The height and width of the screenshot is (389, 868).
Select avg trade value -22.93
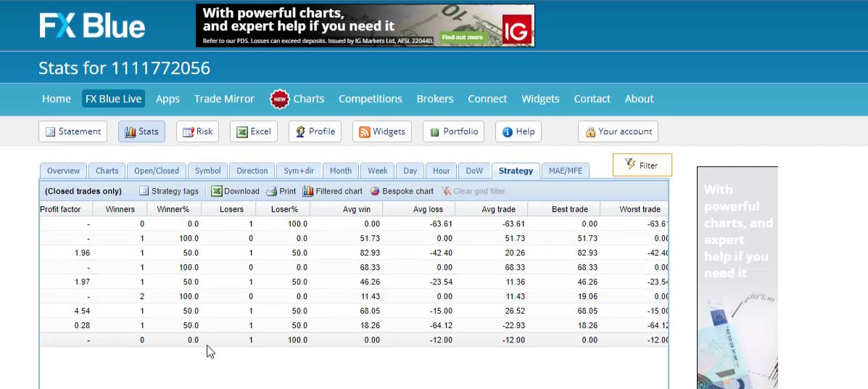coord(513,325)
